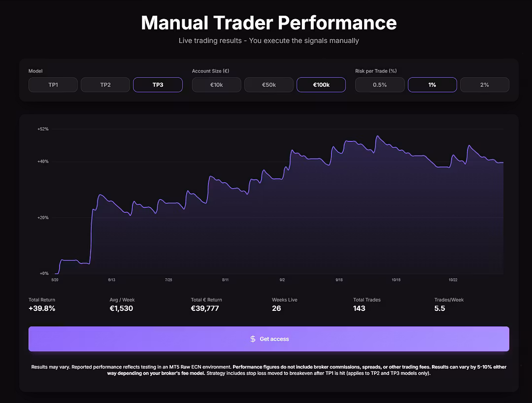
Task: Choose the €100k account size
Action: tap(321, 85)
